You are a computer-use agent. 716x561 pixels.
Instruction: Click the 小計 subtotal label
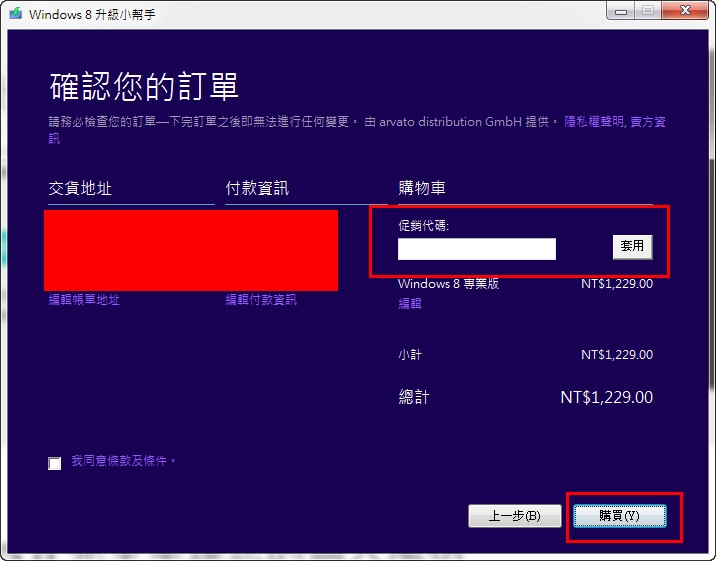click(410, 355)
